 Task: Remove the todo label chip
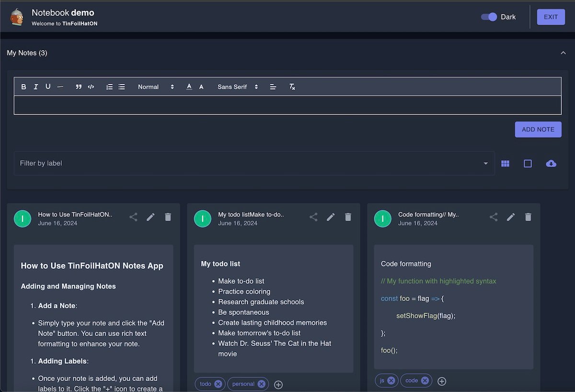pos(218,384)
